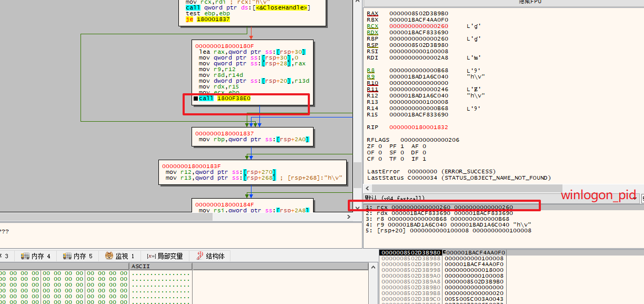
Task: Click stack value 0055005C003A0043
Action: 474,299
